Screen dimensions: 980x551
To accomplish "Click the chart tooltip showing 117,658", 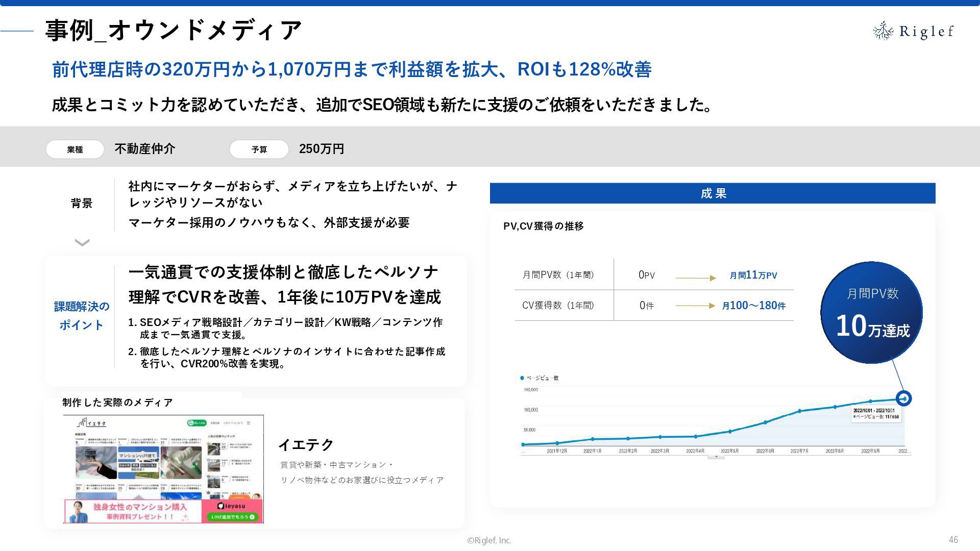I will (876, 414).
